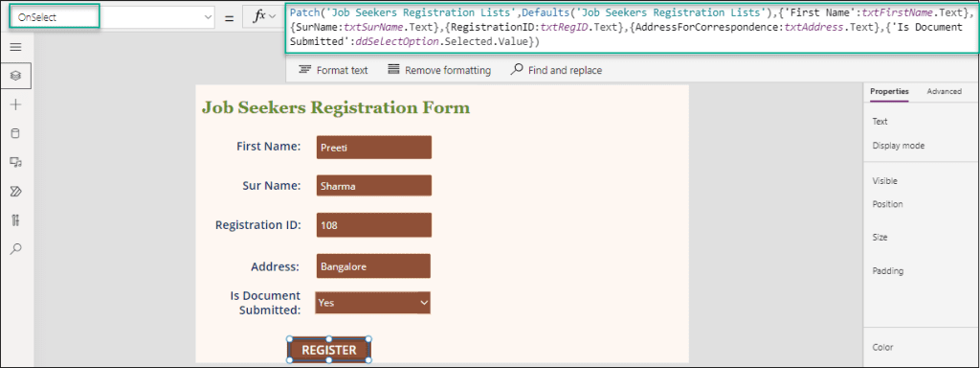Viewport: 980px width, 368px height.
Task: Select the Job Seekers Registration Form title
Action: tap(336, 107)
